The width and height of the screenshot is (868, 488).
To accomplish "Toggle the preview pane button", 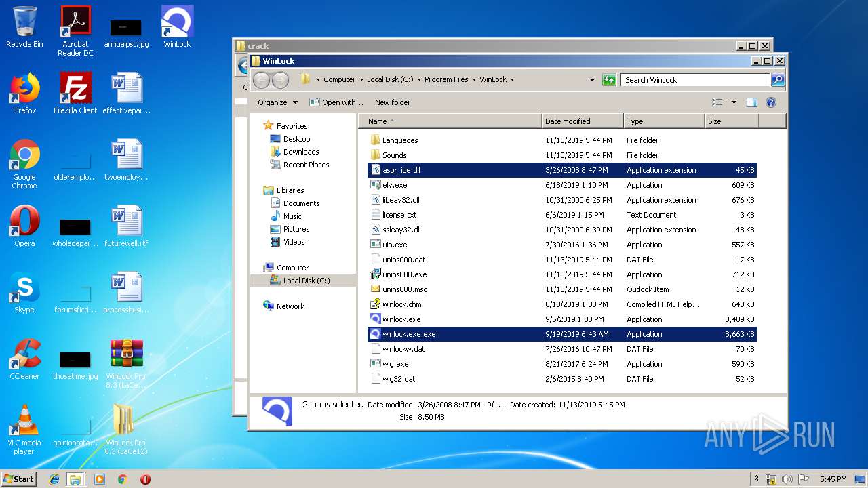I will [x=751, y=102].
